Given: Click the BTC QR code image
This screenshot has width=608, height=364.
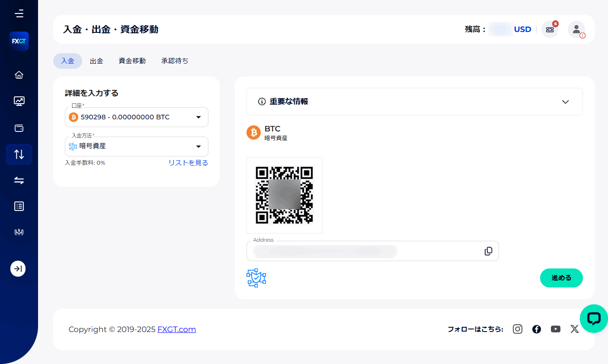Looking at the screenshot, I should pos(285,195).
